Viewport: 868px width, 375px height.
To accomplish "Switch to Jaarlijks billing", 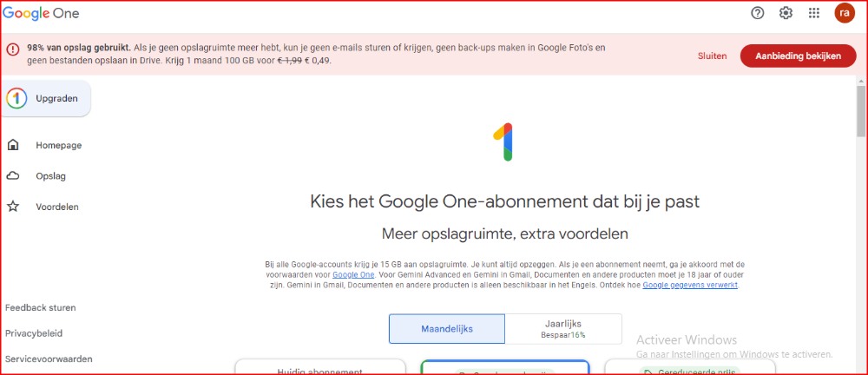I will tap(563, 329).
